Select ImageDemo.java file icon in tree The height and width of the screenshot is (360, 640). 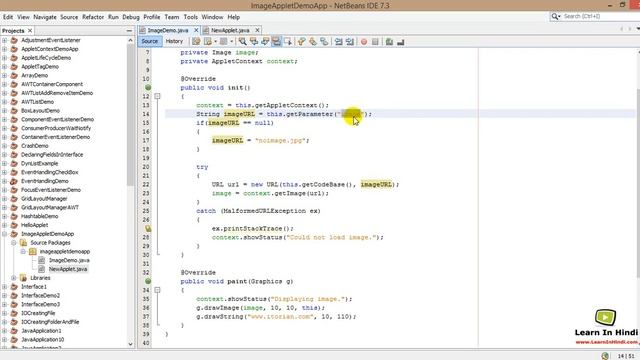41,260
